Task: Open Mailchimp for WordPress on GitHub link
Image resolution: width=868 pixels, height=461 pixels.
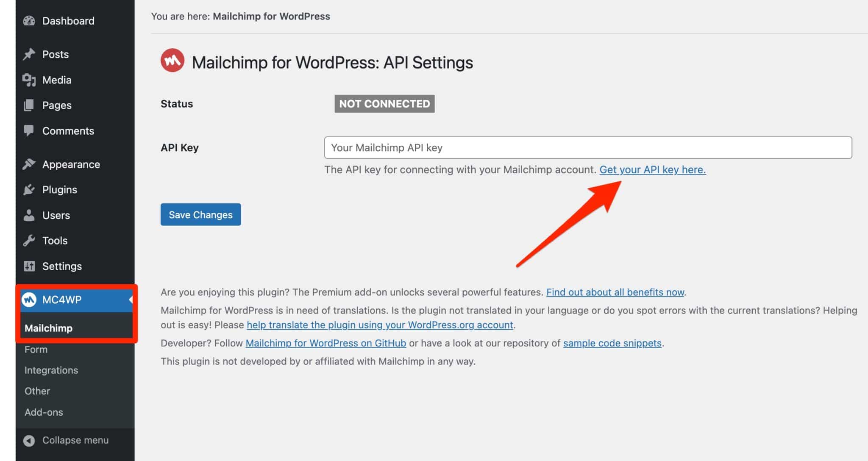Action: [326, 343]
